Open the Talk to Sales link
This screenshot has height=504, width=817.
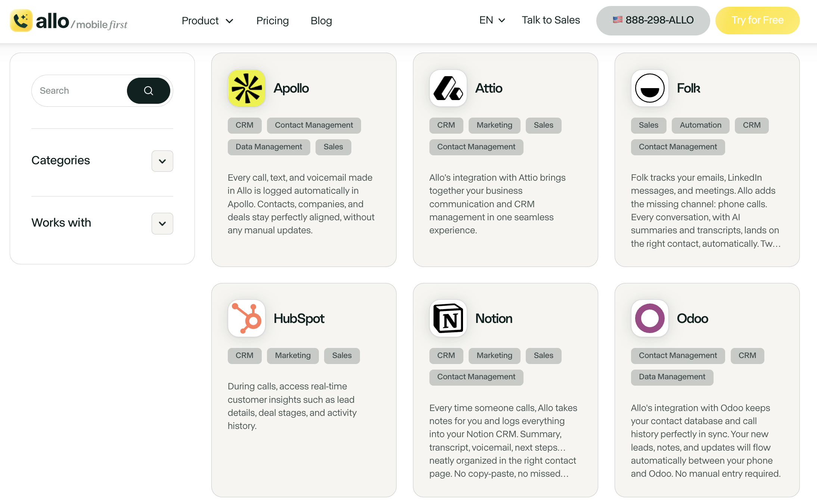click(x=551, y=20)
